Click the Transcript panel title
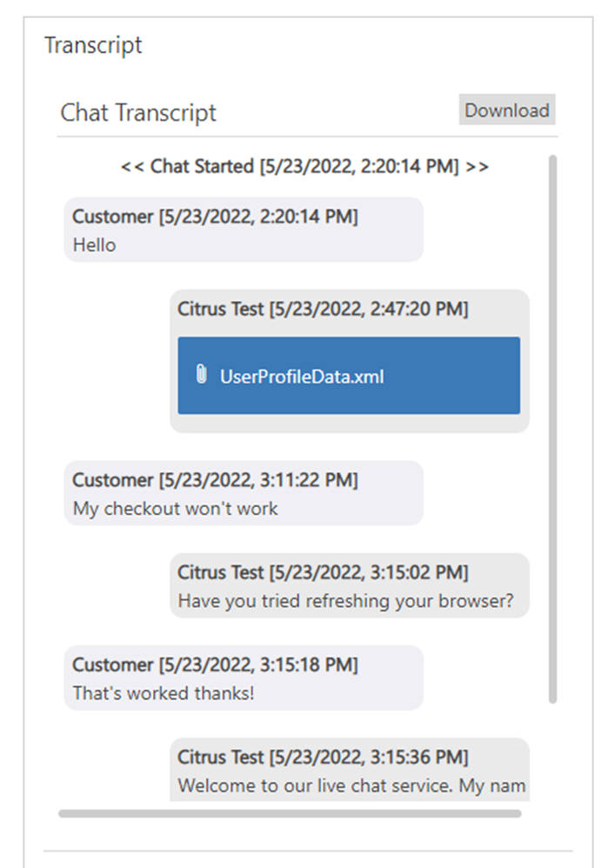Viewport: 614px width, 868px height. tap(93, 45)
